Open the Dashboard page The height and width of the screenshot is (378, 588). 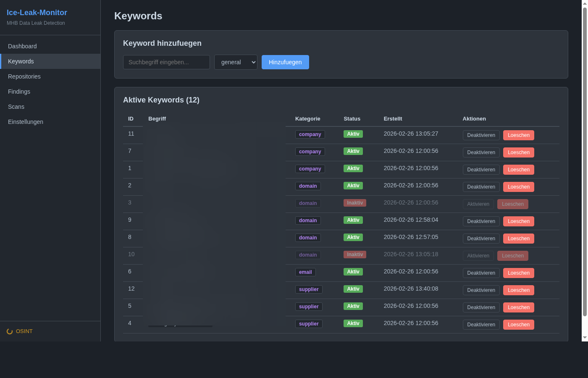click(x=50, y=46)
